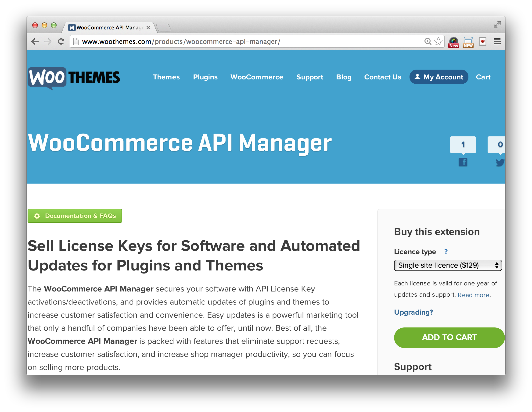Go back to the previous page
The height and width of the screenshot is (412, 532).
[x=35, y=42]
